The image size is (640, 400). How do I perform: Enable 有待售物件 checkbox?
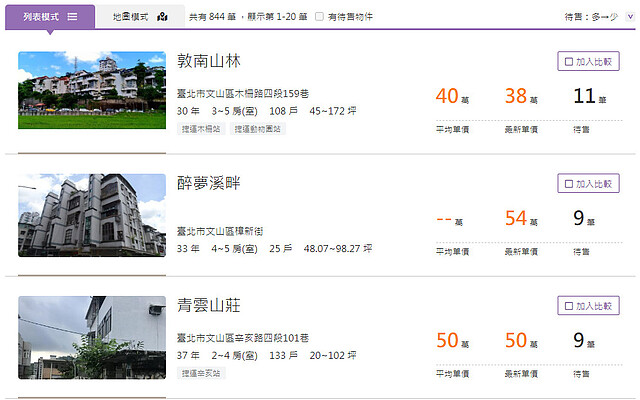[x=319, y=17]
